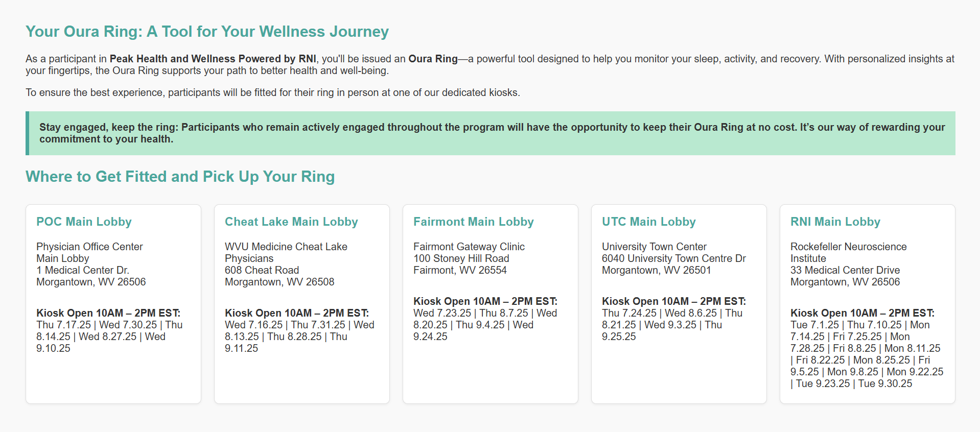The width and height of the screenshot is (980, 432).
Task: Select the RNI Main Lobby card title
Action: tap(835, 222)
